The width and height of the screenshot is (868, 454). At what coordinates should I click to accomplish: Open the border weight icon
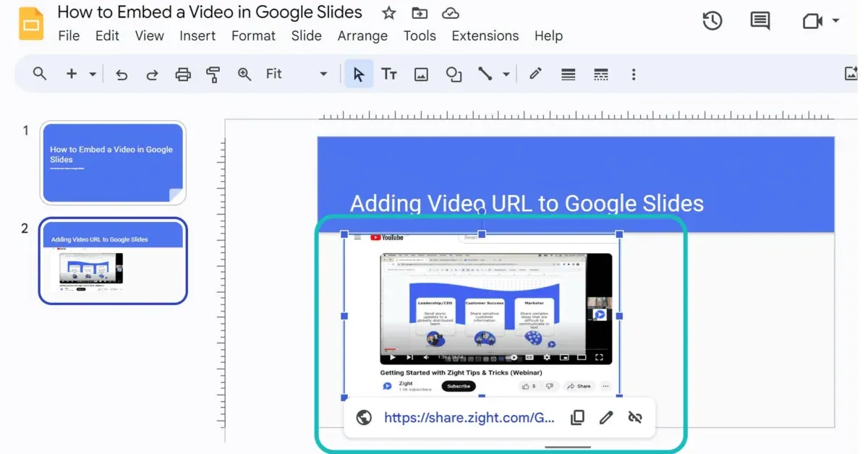(569, 74)
